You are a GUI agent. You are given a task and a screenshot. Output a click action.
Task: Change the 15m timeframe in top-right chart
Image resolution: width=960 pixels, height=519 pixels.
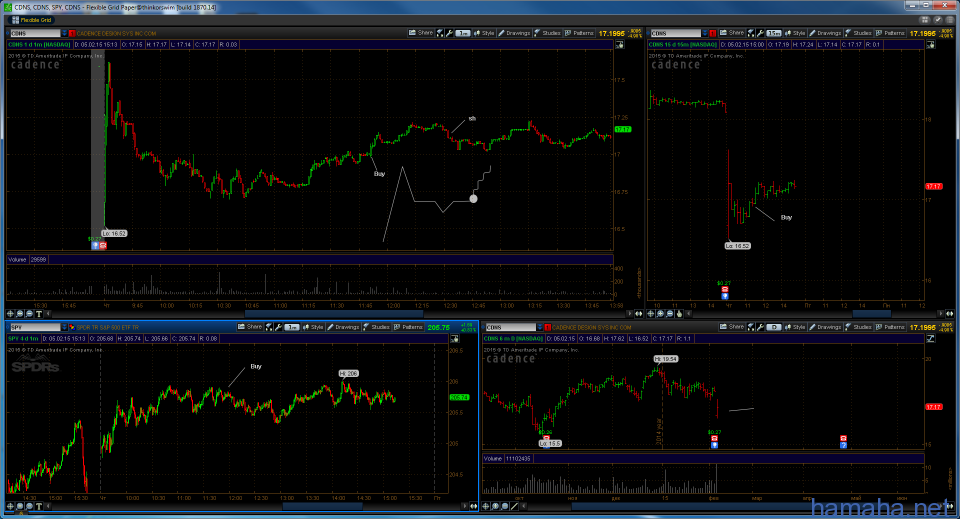click(x=774, y=33)
